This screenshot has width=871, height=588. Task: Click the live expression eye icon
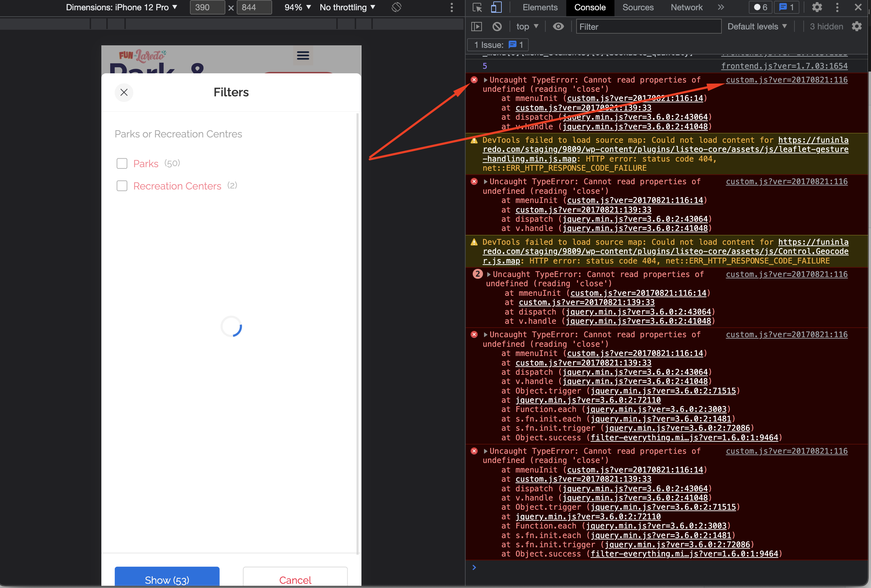pyautogui.click(x=558, y=27)
